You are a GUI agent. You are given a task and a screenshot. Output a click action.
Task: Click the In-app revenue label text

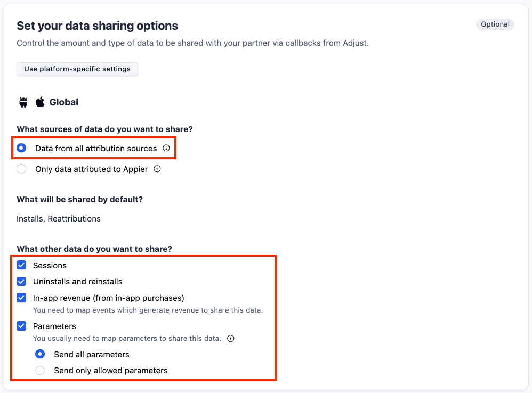(108, 298)
